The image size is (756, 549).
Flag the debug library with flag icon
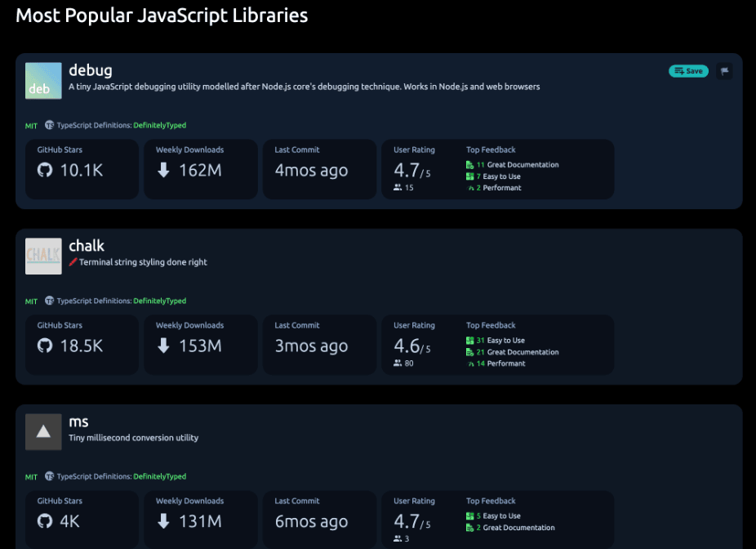coord(724,71)
